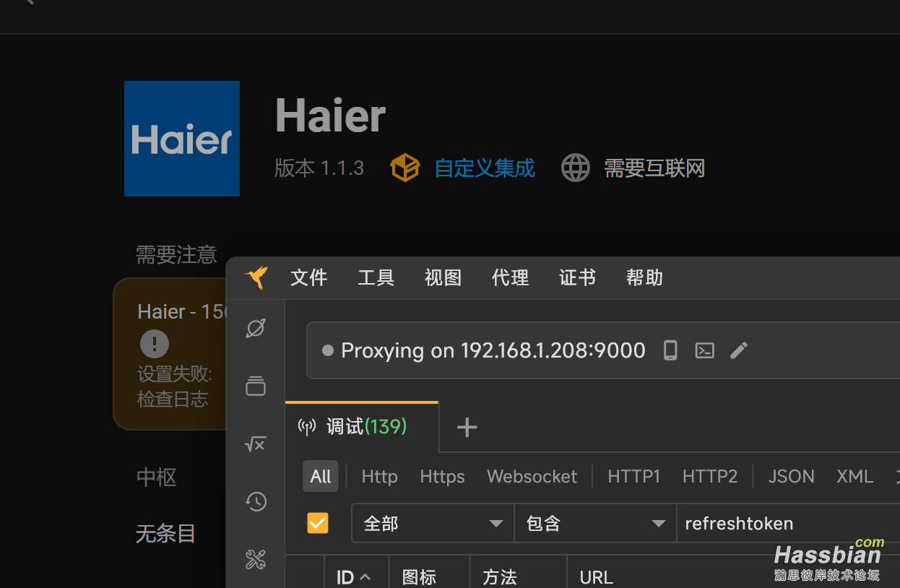Open the 代理 menu
This screenshot has width=900, height=588.
point(510,277)
